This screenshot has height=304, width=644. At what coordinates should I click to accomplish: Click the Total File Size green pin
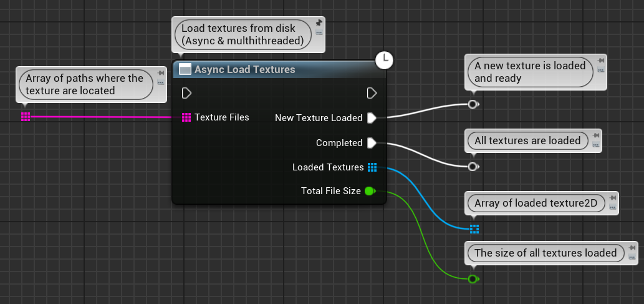coord(370,191)
